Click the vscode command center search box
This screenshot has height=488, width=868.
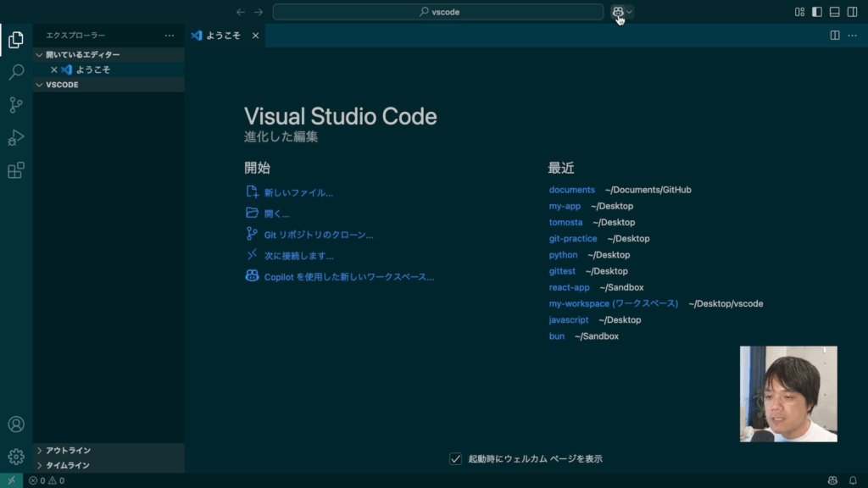click(x=438, y=12)
